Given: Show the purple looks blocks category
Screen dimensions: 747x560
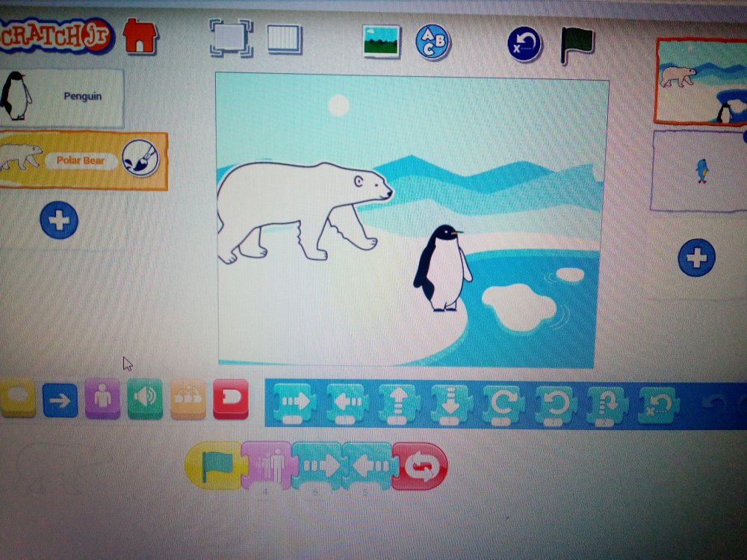Looking at the screenshot, I should [102, 399].
